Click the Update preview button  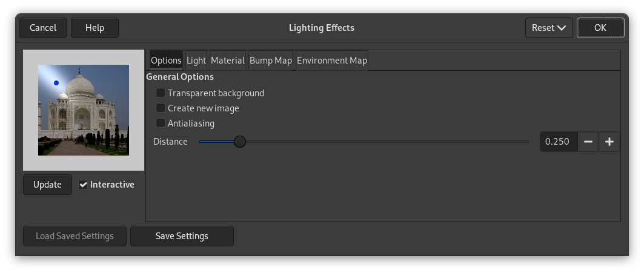pyautogui.click(x=47, y=185)
